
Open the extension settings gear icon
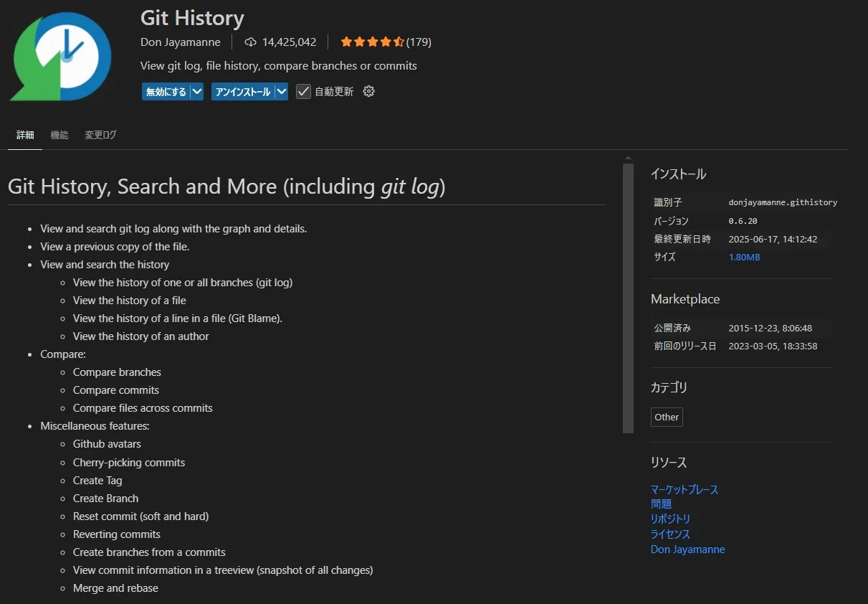(x=368, y=91)
